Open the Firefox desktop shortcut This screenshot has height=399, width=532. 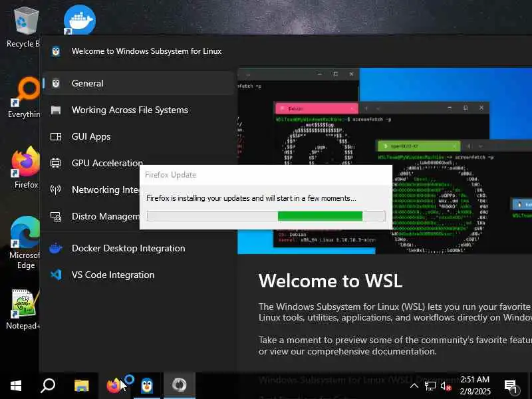[x=25, y=168]
